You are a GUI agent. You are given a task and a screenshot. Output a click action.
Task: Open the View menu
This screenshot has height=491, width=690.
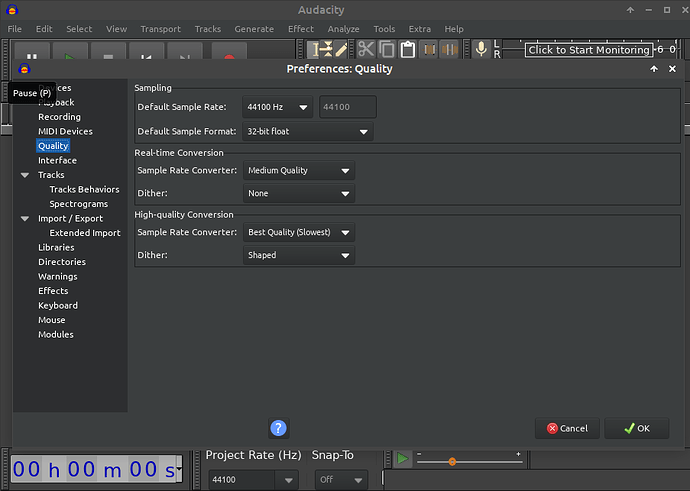(x=117, y=29)
